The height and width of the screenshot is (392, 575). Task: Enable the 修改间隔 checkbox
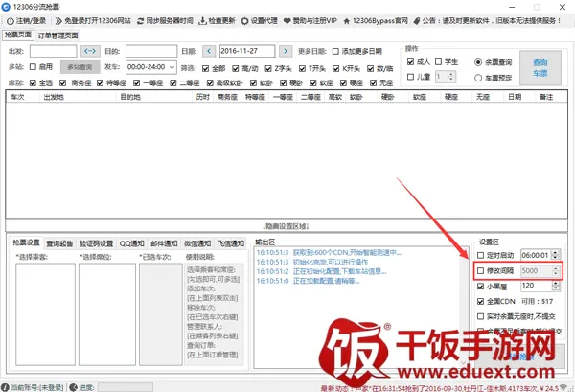click(x=482, y=271)
